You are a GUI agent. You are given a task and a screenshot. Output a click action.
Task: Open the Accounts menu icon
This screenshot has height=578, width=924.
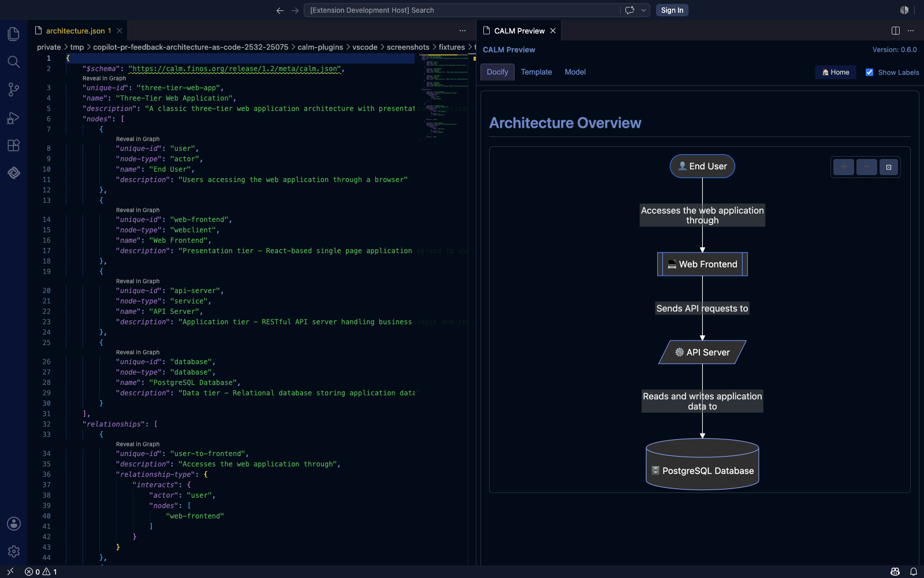tap(14, 524)
